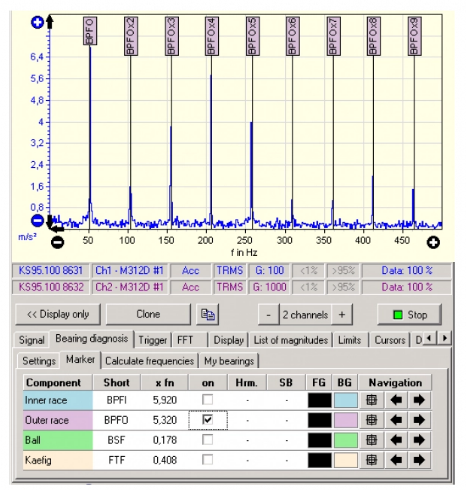Center the view on the Ball marker
This screenshot has width=466, height=490.
371,440
